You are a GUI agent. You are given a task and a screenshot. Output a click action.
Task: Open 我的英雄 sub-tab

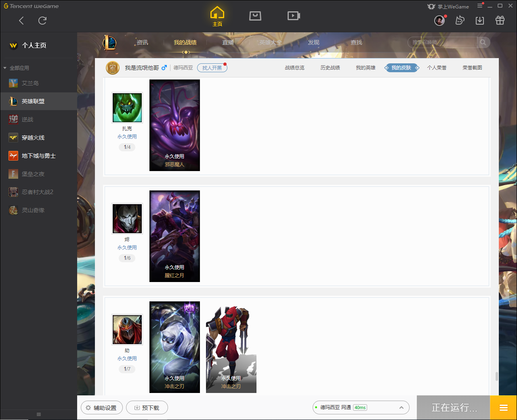(366, 68)
